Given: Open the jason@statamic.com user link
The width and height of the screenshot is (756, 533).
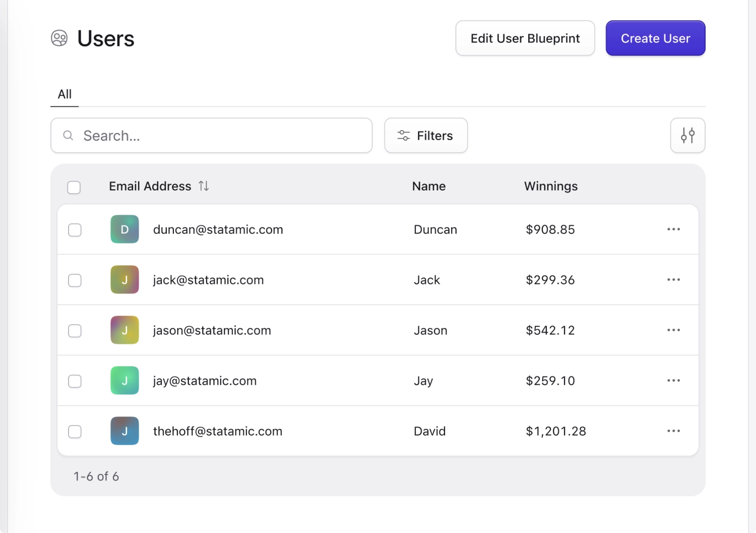Looking at the screenshot, I should pos(212,330).
